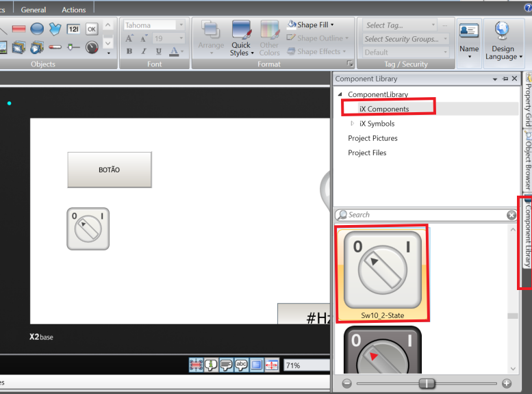
Task: Pin the Component Library panel
Action: click(x=505, y=79)
